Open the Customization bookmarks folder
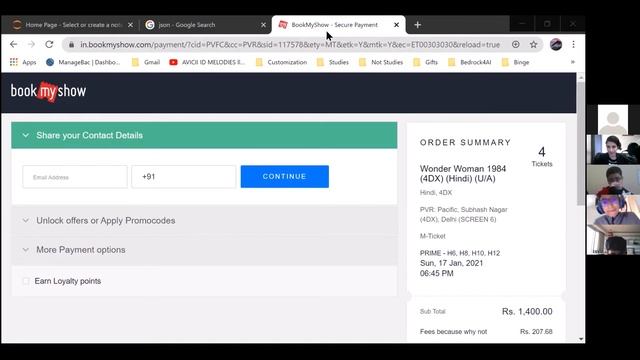This screenshot has height=360, width=640. (x=281, y=62)
